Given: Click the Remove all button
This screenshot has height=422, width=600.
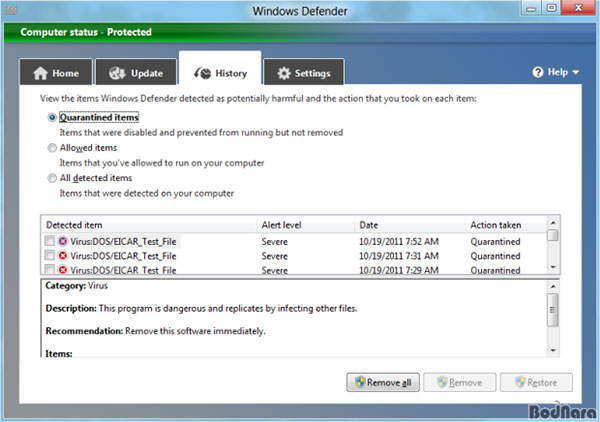Looking at the screenshot, I should tap(383, 382).
